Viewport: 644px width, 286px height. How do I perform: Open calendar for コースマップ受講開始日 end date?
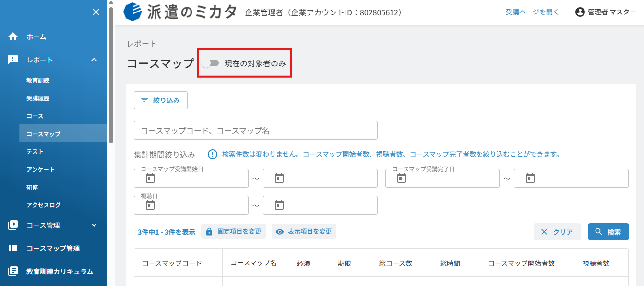pos(279,178)
